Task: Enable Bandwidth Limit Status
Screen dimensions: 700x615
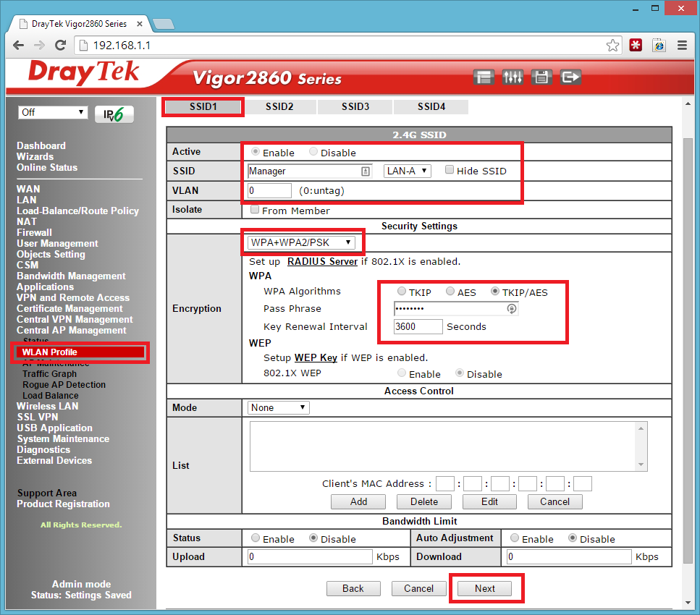Action: tap(256, 538)
